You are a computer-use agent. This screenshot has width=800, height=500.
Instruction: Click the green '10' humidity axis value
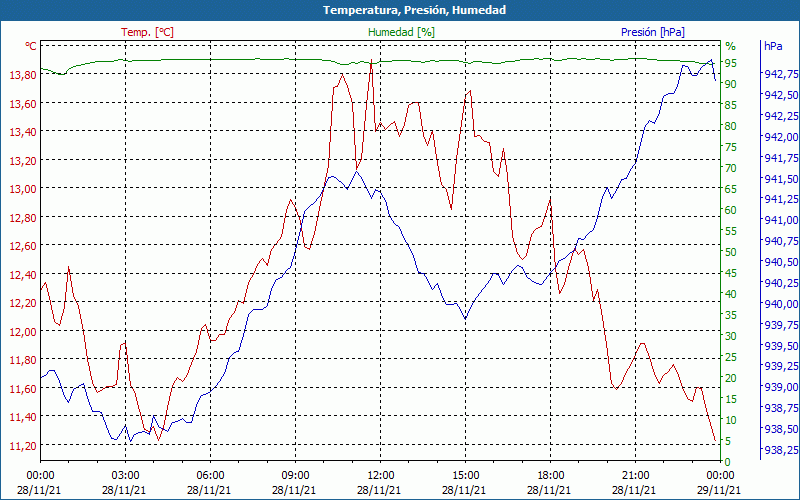[731, 420]
